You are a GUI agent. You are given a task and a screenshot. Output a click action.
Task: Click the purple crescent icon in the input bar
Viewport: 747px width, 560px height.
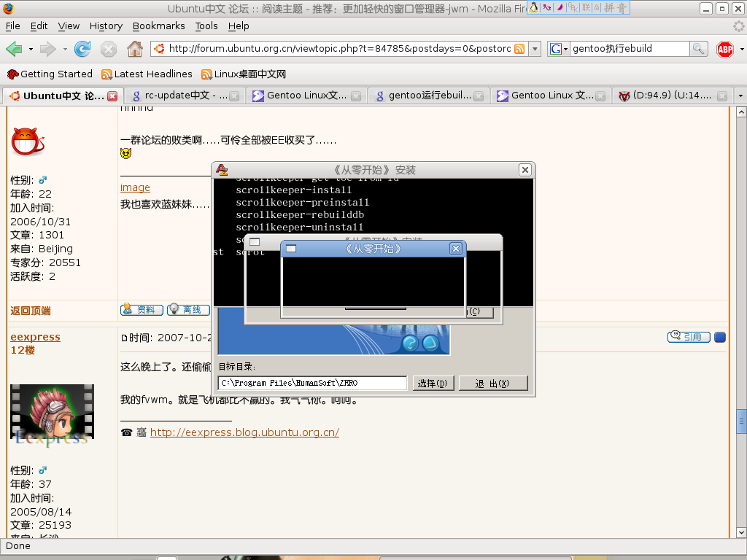coord(560,7)
